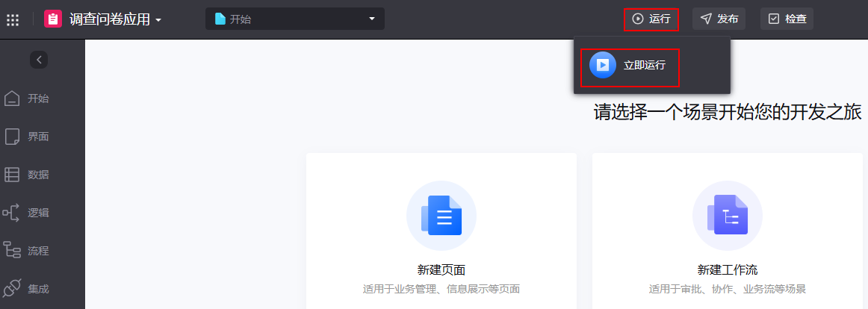Click the 新建工作流 card title

(x=728, y=270)
